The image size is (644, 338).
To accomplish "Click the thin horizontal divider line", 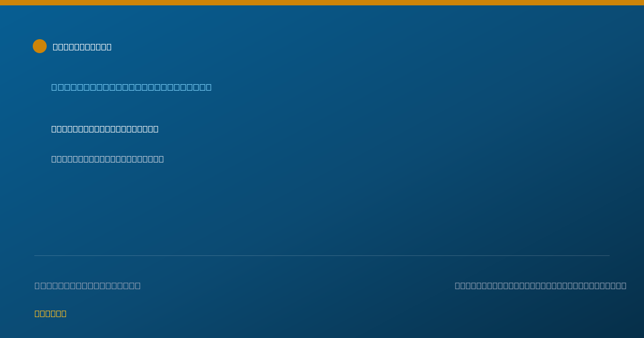I will pos(322,255).
